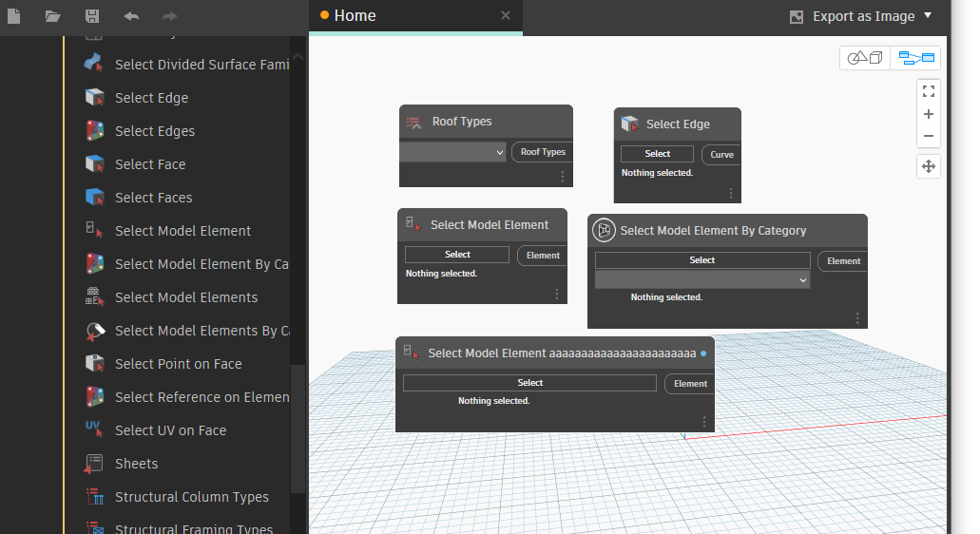Click Select Model Element By Category library icon
Screen dimensions: 980x534
click(x=94, y=263)
